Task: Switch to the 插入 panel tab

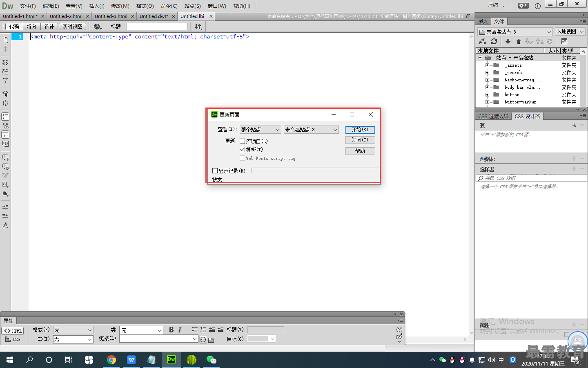Action: click(x=483, y=21)
